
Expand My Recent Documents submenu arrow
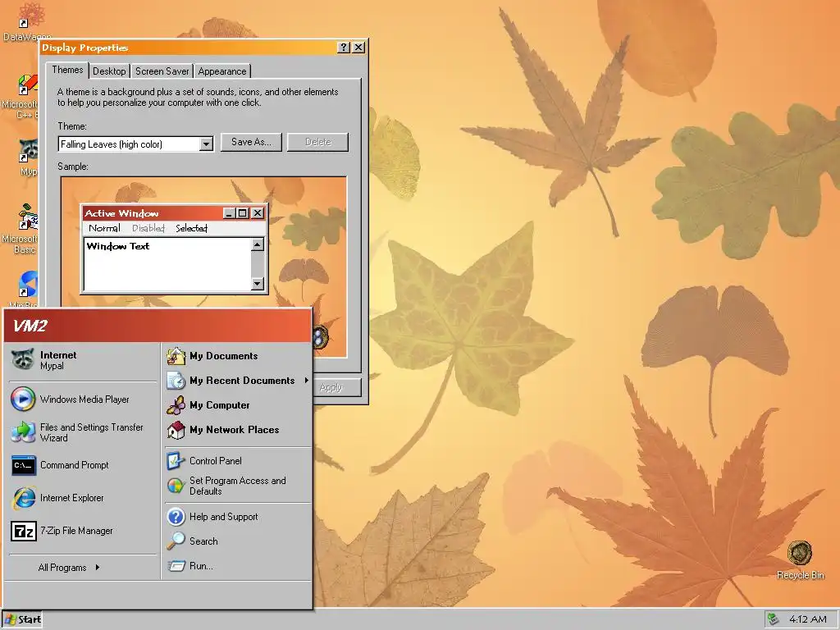tap(307, 381)
